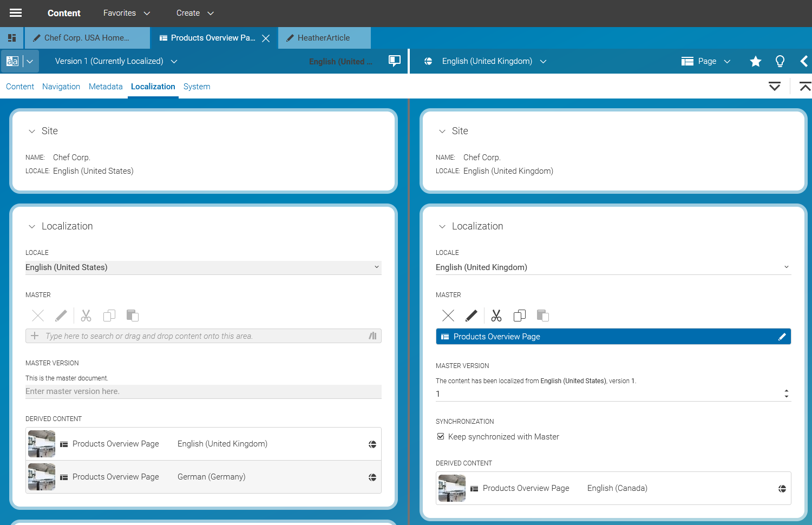This screenshot has height=525, width=812.
Task: Click the comment icon in version toolbar
Action: [x=395, y=61]
